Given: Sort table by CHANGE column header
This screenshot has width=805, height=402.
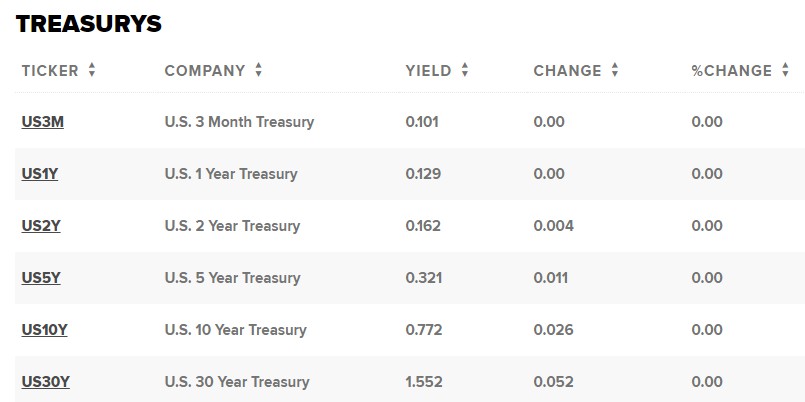Looking at the screenshot, I should click(567, 71).
